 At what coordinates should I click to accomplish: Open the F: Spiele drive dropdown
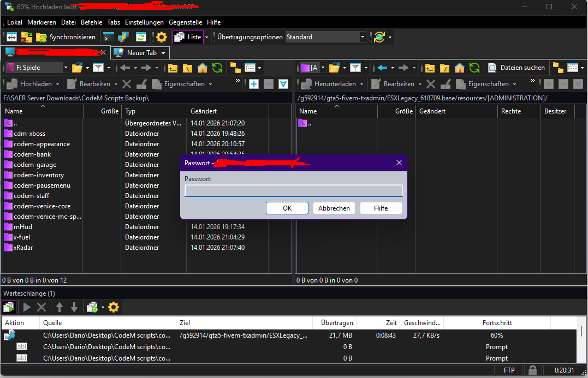click(x=66, y=68)
